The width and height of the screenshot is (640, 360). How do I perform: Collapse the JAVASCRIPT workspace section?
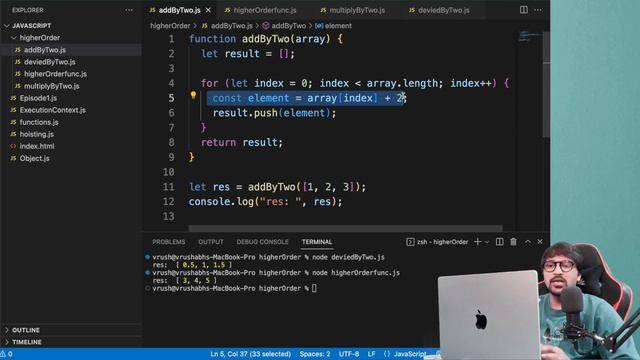32,26
